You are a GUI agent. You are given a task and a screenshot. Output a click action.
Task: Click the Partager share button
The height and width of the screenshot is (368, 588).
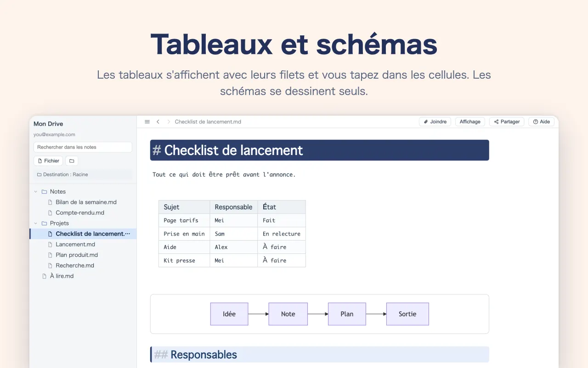coord(507,122)
